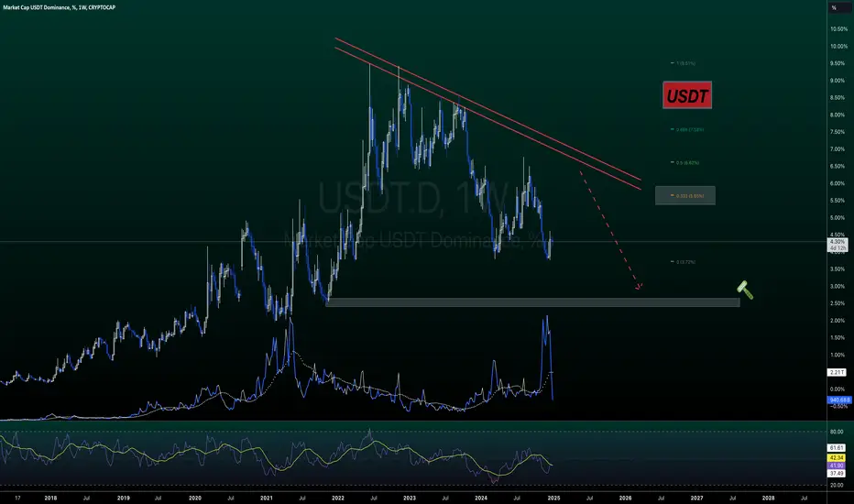Click the 2022 label on time axis
The image size is (854, 504).
pos(338,498)
